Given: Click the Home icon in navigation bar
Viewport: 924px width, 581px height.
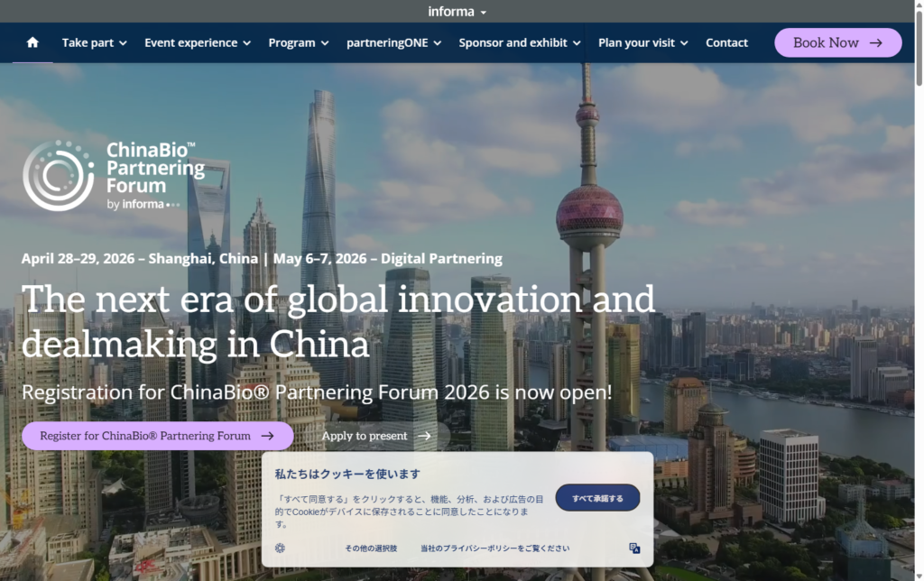Looking at the screenshot, I should tap(32, 42).
